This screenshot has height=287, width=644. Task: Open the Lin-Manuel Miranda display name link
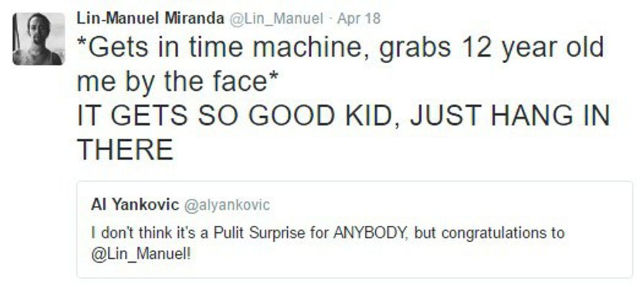pos(150,18)
